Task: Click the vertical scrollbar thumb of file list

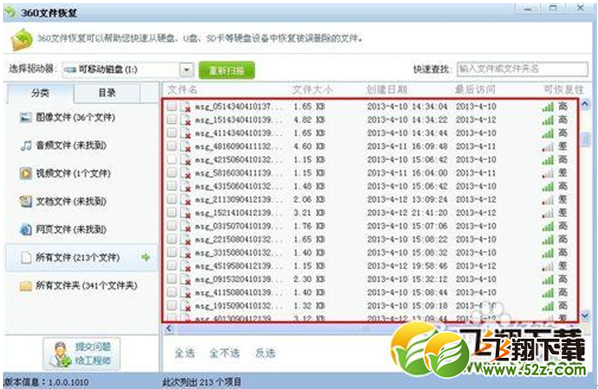Action: pos(585,140)
